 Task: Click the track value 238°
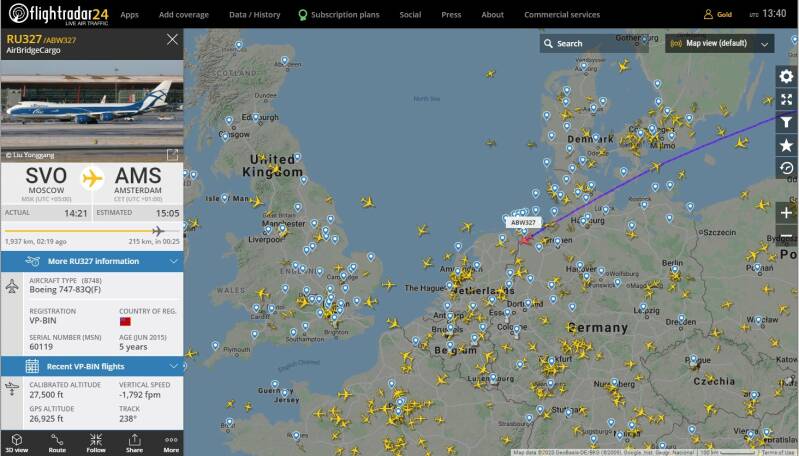[127, 418]
